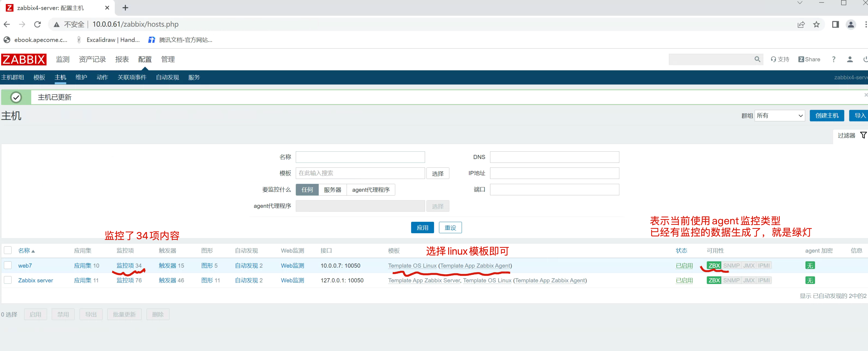Open the help question mark icon
The width and height of the screenshot is (868, 351).
[833, 59]
